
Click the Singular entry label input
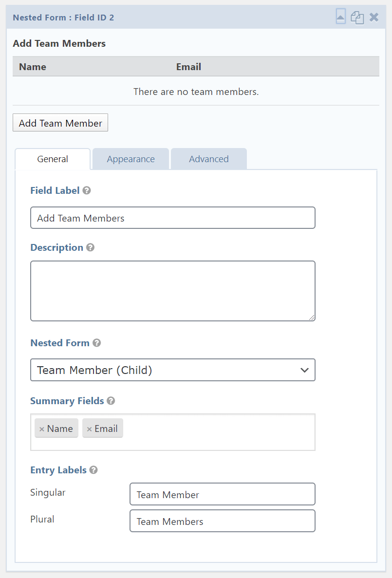[222, 495]
